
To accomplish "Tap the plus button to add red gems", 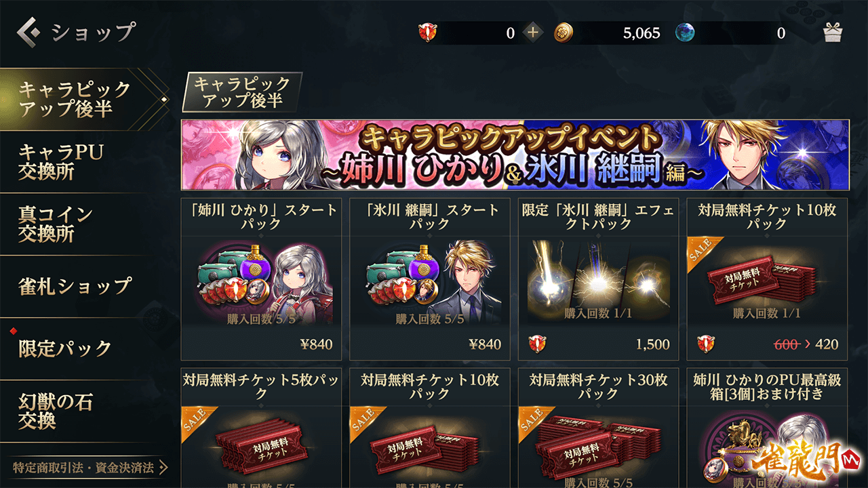I will pos(533,33).
